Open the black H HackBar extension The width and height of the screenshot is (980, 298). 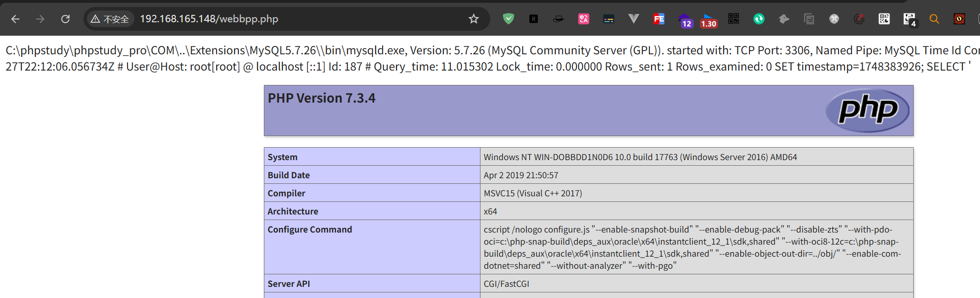pos(533,19)
